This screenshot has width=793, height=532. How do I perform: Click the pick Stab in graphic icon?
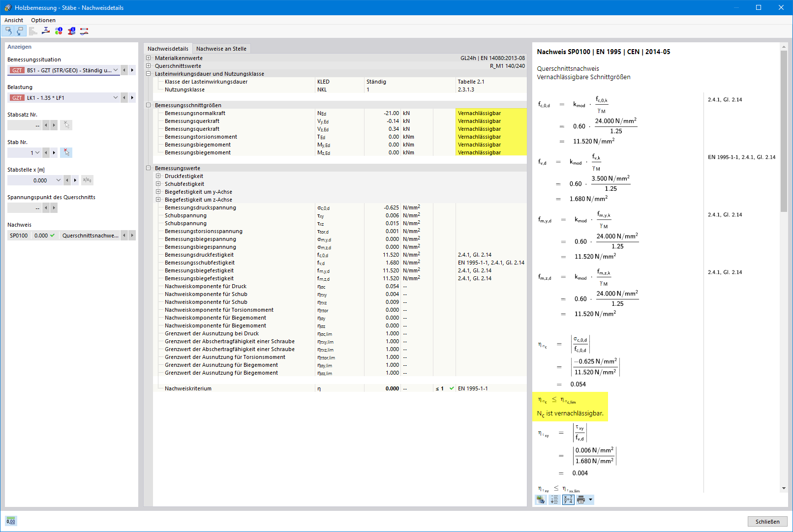66,152
